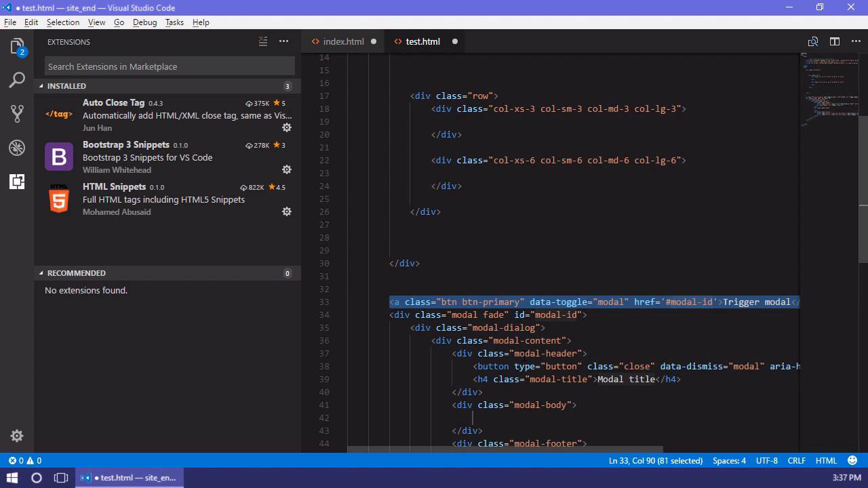Image resolution: width=868 pixels, height=488 pixels.
Task: Click the editor vertical scrollbar
Action: [863, 190]
